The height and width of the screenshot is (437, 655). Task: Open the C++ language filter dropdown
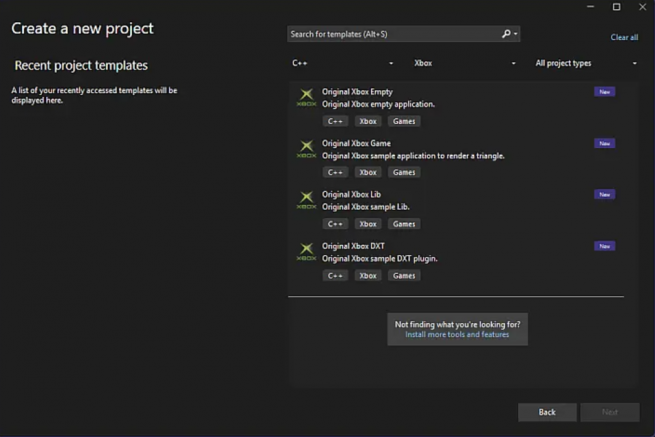coord(342,63)
